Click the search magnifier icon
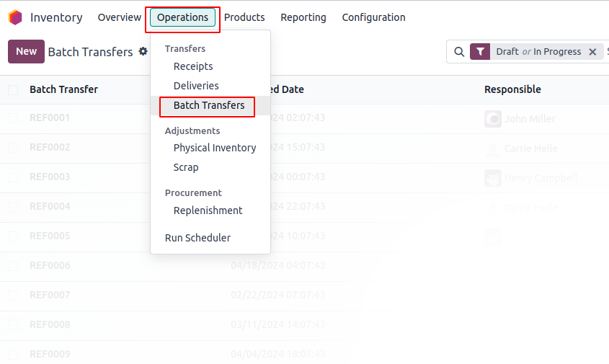This screenshot has height=364, width=609. pyautogui.click(x=459, y=52)
